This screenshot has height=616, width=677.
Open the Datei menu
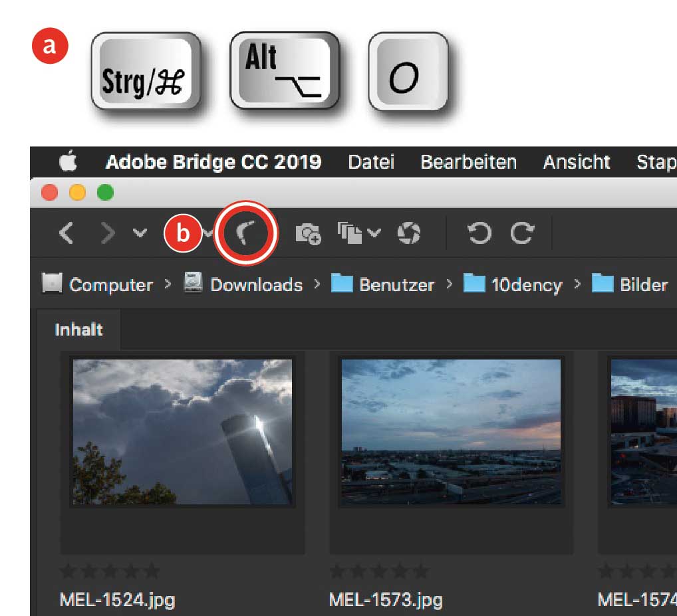[x=371, y=162]
